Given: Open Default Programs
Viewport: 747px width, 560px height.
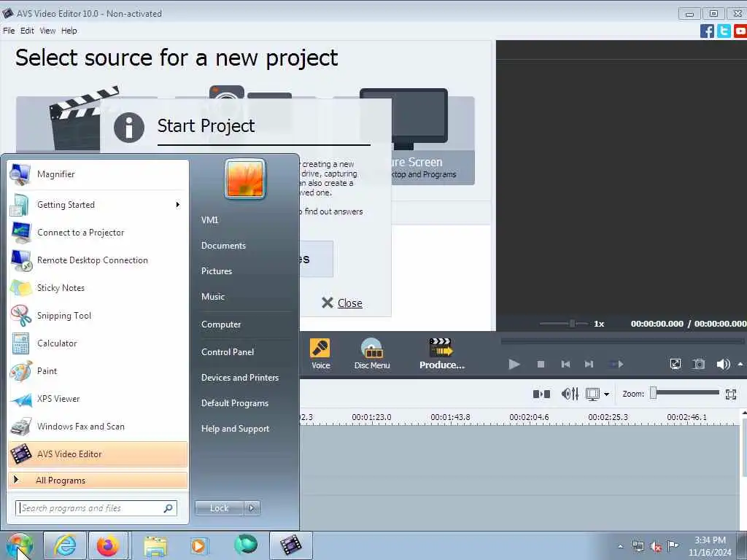Looking at the screenshot, I should [x=235, y=403].
